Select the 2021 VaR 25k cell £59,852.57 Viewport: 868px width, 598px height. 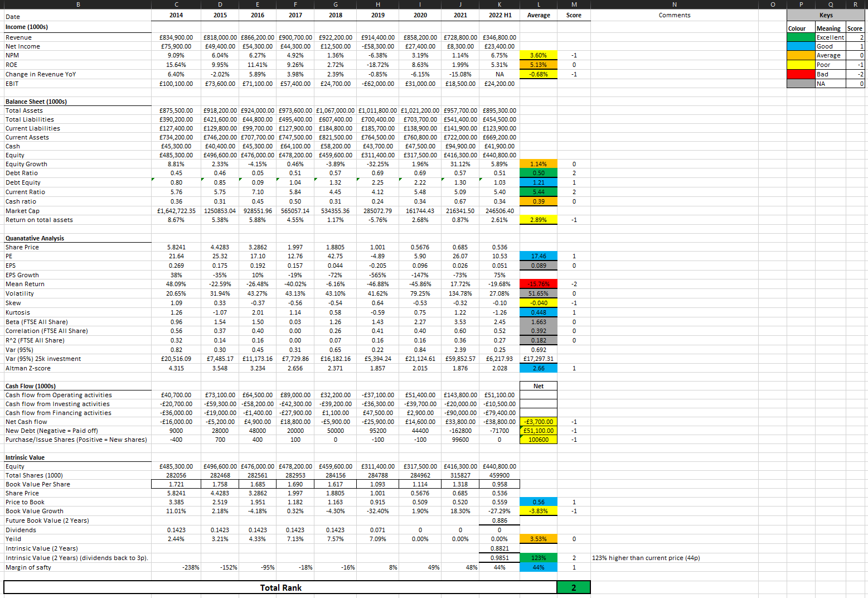click(460, 359)
